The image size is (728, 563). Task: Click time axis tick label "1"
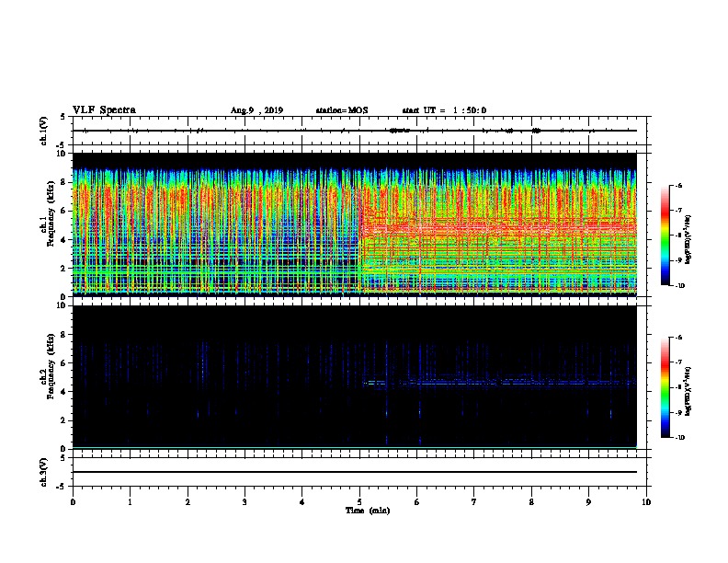click(x=130, y=502)
